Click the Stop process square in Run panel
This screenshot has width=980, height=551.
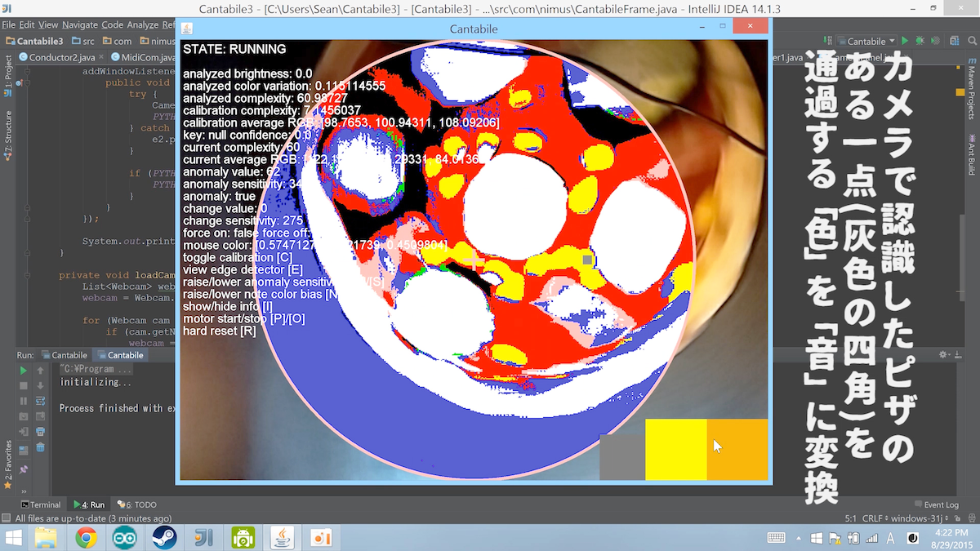(23, 385)
